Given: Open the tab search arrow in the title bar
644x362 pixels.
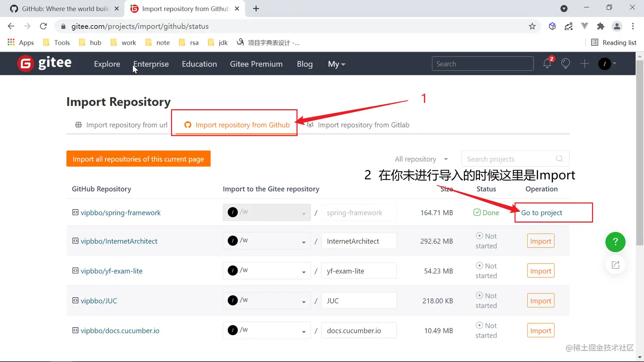Looking at the screenshot, I should 564,9.
